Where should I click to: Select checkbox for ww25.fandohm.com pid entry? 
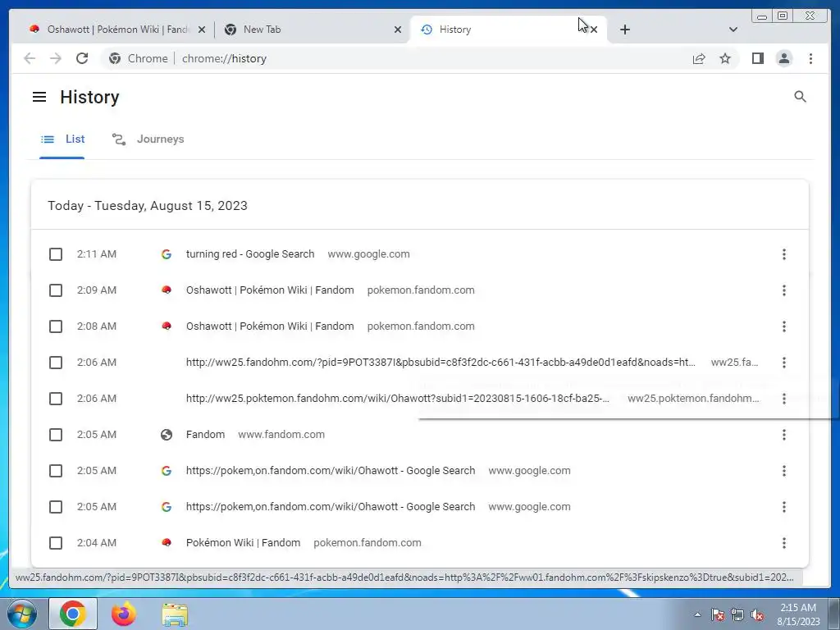[x=56, y=363]
